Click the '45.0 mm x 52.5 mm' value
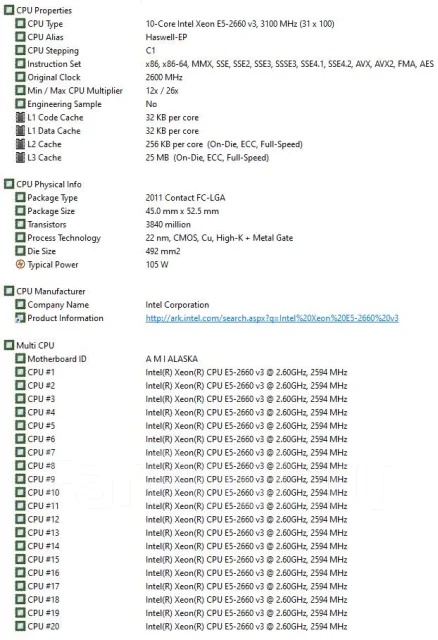This screenshot has width=438, height=640. (182, 211)
